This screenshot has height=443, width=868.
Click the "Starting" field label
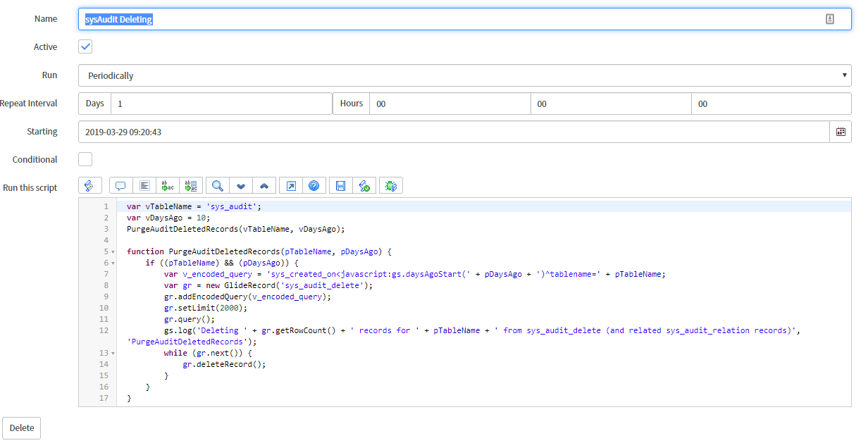[x=42, y=131]
